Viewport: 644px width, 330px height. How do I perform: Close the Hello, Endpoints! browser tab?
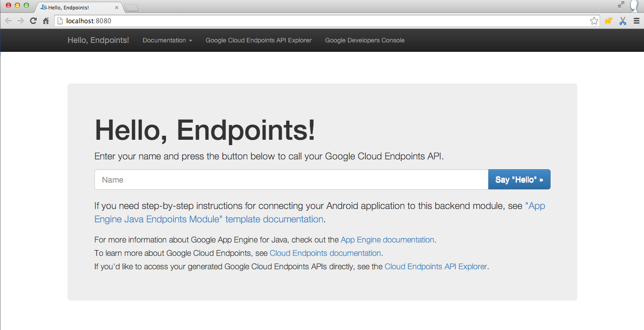click(x=117, y=8)
